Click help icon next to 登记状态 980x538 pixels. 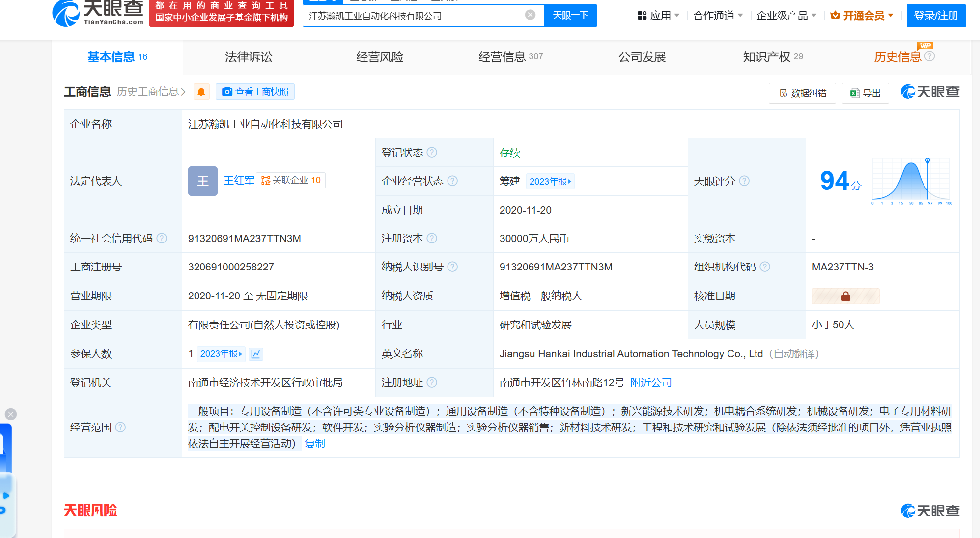pyautogui.click(x=432, y=152)
